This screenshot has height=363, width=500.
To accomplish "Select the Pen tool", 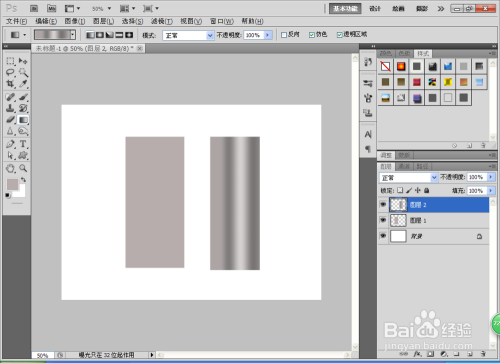I will coord(10,144).
